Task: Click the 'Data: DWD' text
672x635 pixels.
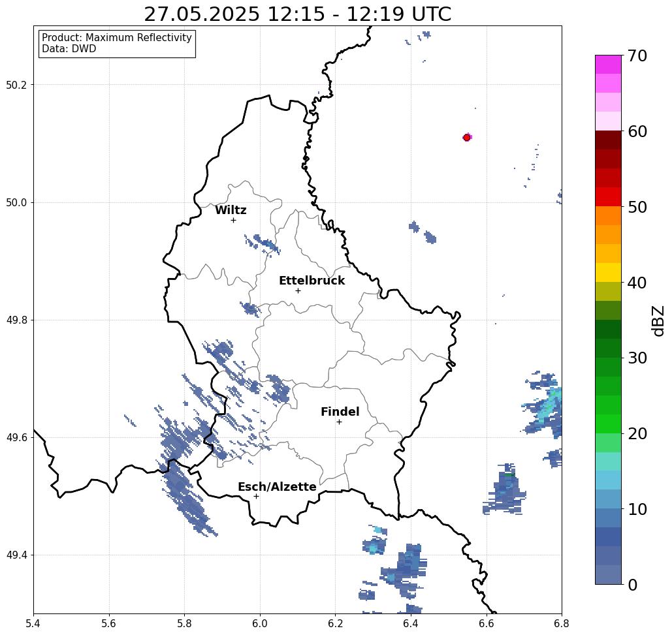Action: (x=69, y=49)
